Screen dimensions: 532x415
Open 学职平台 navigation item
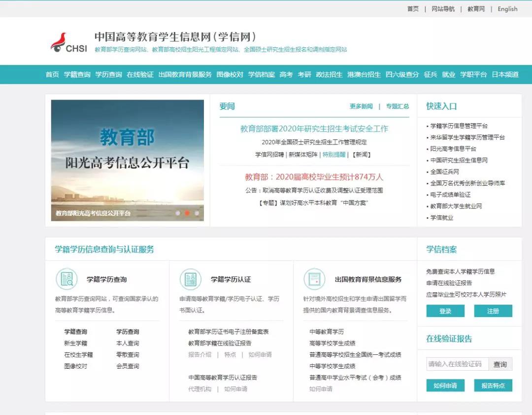point(473,74)
